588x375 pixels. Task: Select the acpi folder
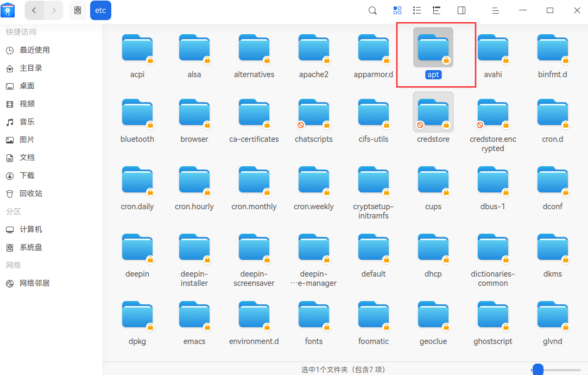click(137, 57)
